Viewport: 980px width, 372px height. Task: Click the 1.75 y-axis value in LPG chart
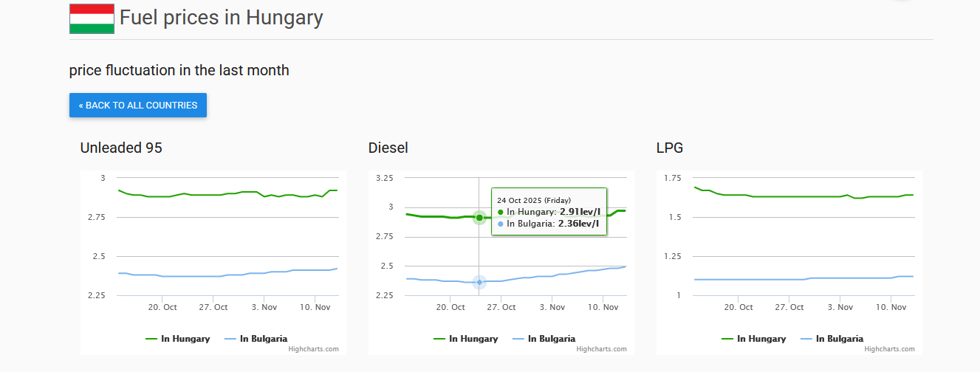673,178
